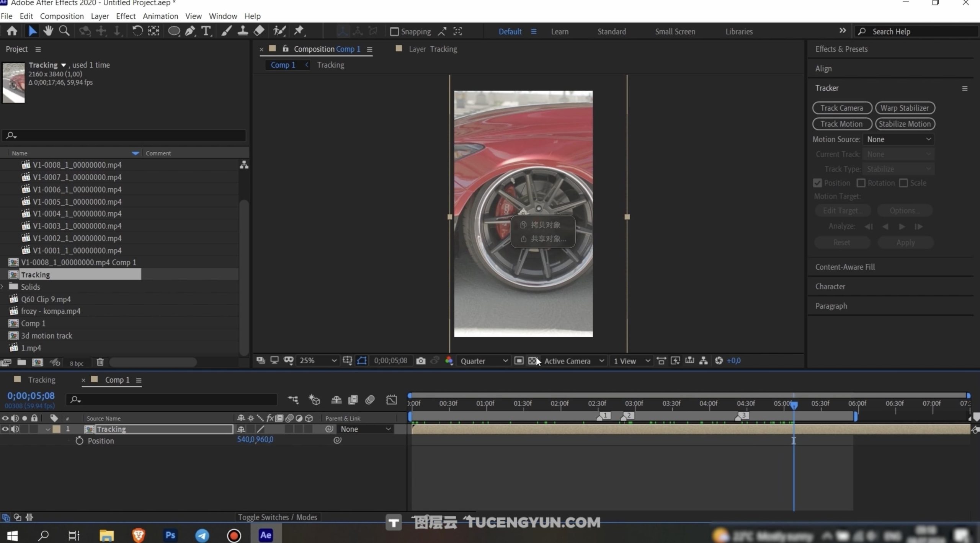Click the Puppet Pin tool
The image size is (980, 543).
(x=299, y=31)
